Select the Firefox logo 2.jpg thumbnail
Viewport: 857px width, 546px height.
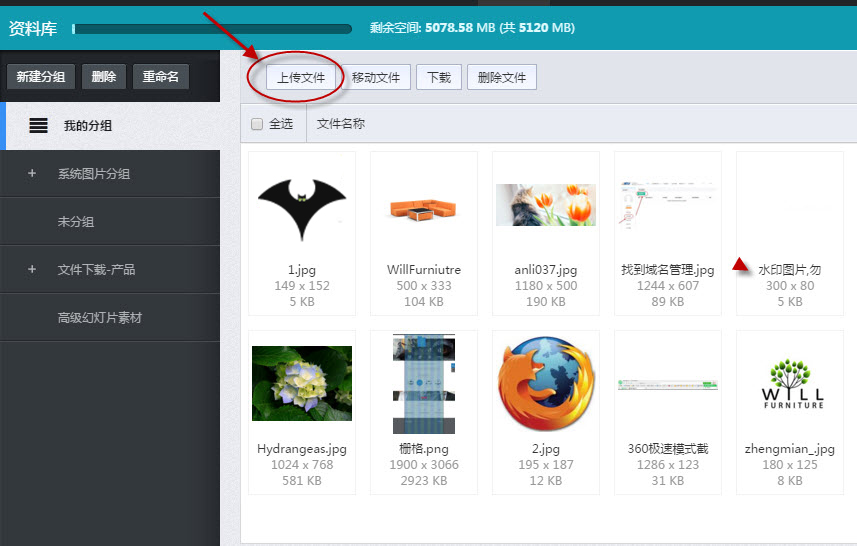point(546,385)
